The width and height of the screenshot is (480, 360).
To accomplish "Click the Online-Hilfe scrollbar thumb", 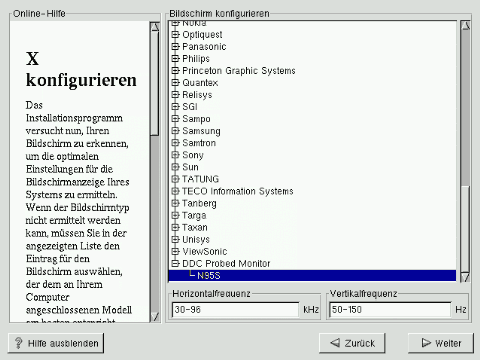I will tap(154, 84).
